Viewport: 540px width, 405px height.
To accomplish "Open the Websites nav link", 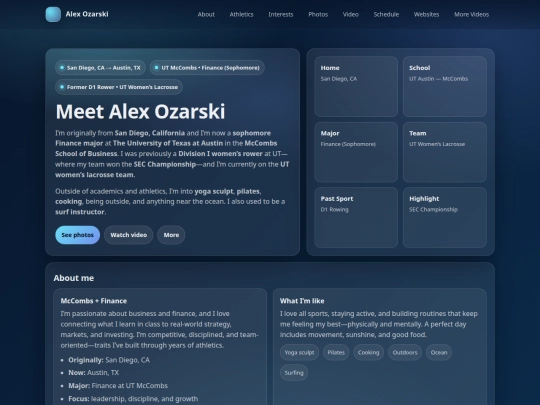I will [426, 14].
